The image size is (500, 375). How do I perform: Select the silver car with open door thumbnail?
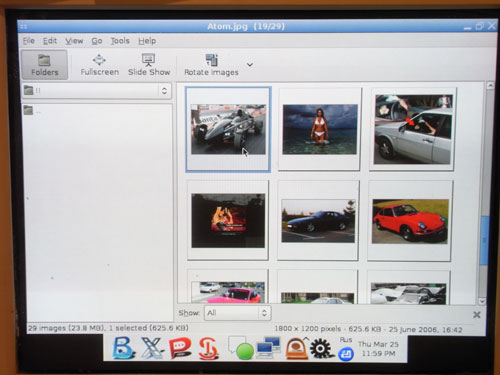(x=413, y=129)
